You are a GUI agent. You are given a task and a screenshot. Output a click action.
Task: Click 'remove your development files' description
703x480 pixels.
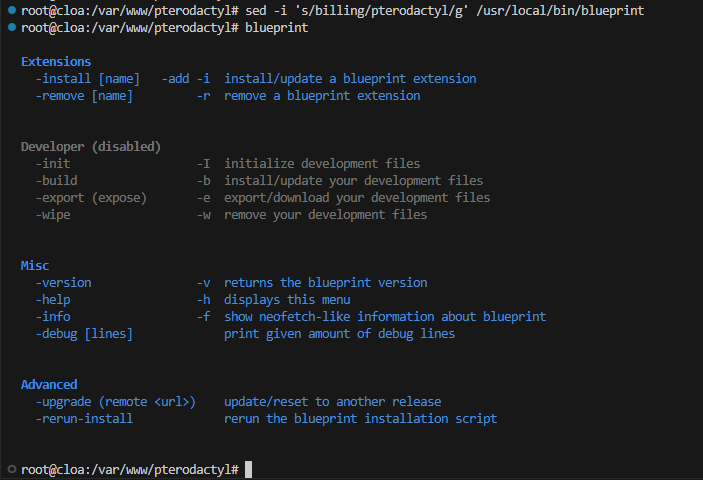pyautogui.click(x=325, y=215)
